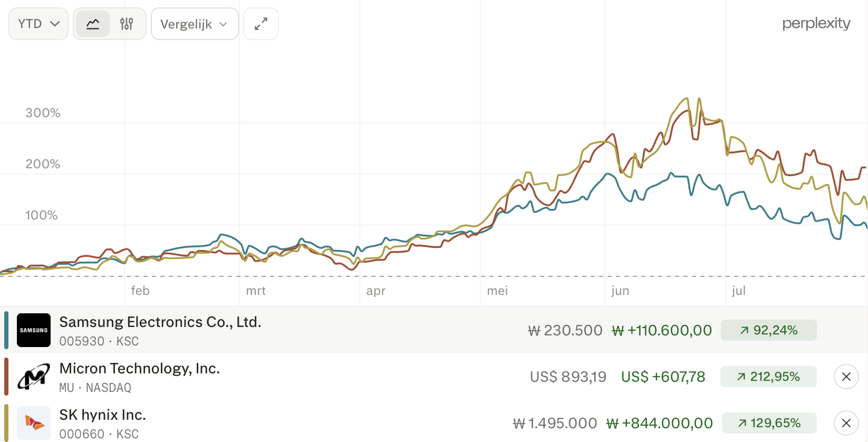The image size is (868, 442).
Task: Select the line chart view icon
Action: [x=93, y=24]
